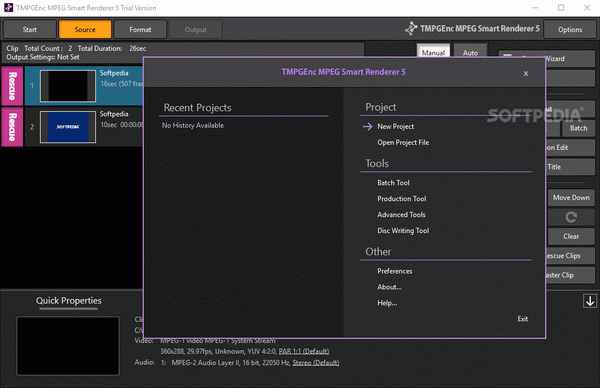600x388 pixels.
Task: Click the download arrow icon in Quick Properties
Action: pos(590,301)
